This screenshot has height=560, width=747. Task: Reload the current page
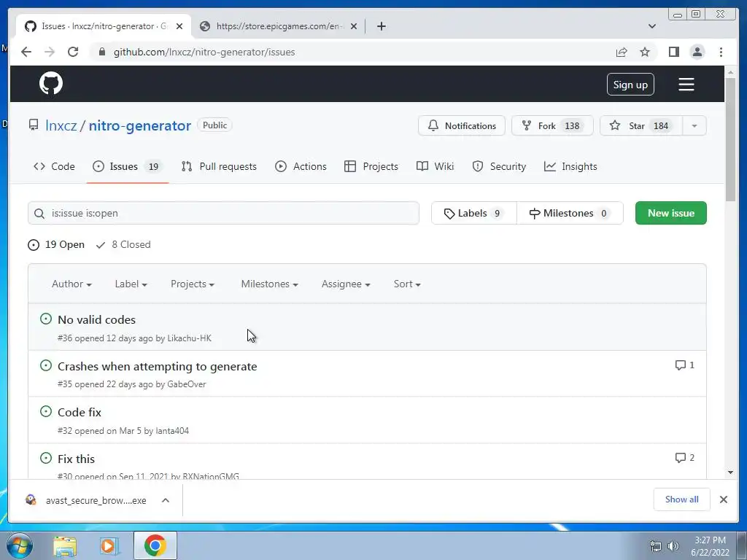tap(73, 52)
